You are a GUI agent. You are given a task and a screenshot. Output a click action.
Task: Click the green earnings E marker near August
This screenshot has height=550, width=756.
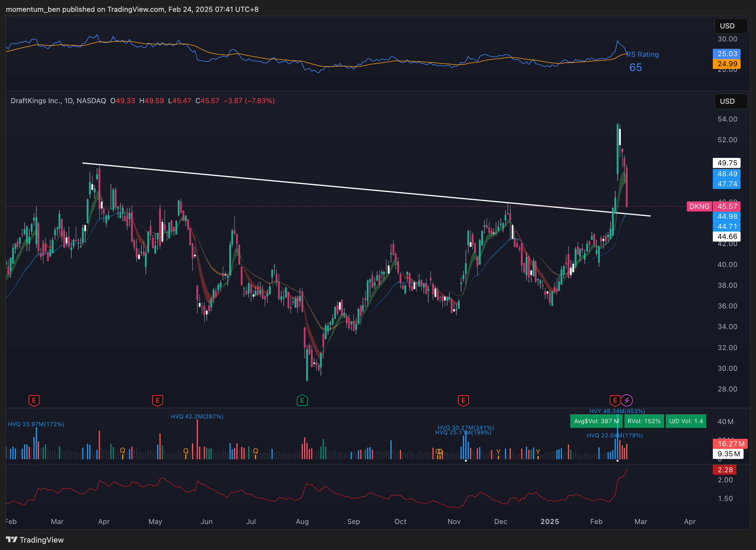[302, 400]
